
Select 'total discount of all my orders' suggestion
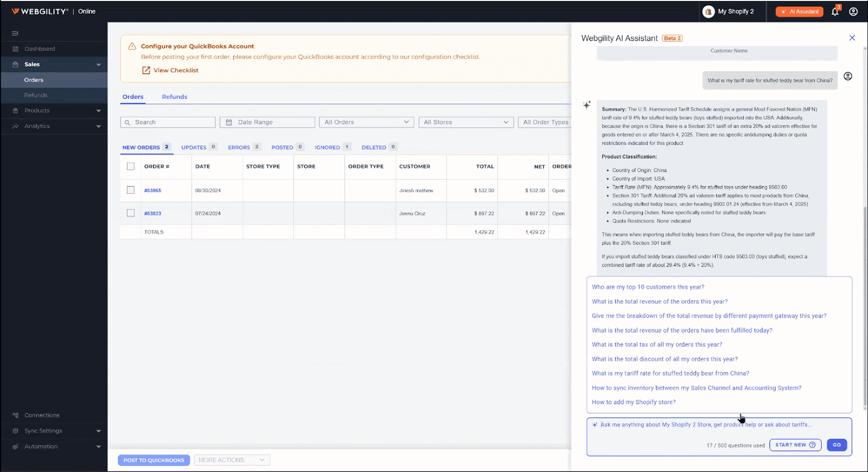click(665, 359)
